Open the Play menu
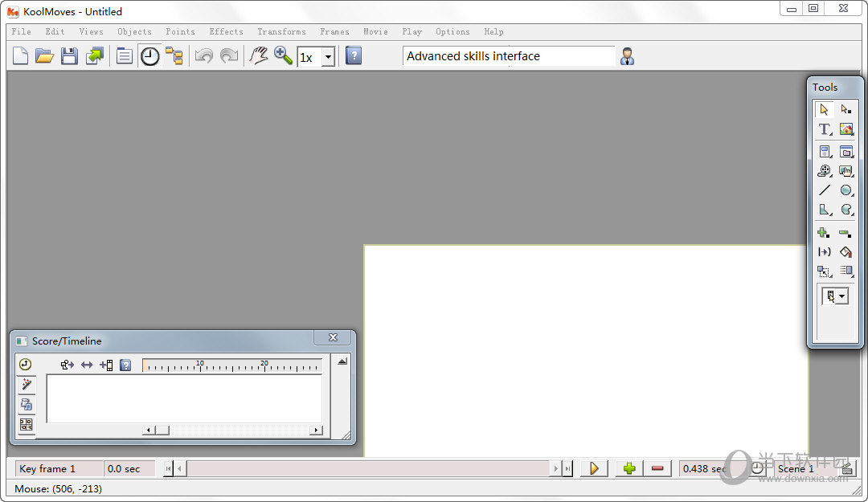 pos(411,31)
